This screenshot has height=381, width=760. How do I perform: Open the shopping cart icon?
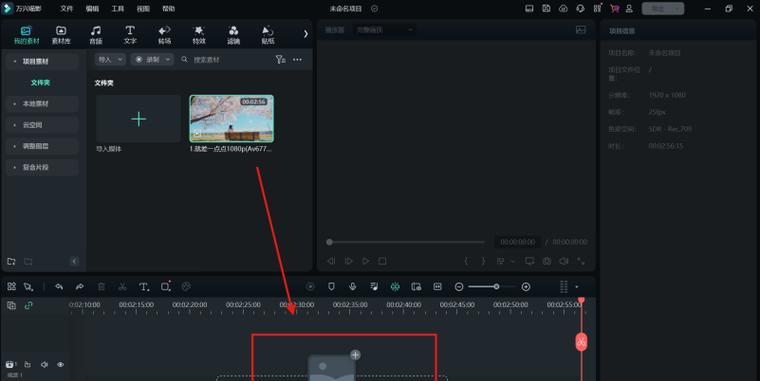[615, 9]
